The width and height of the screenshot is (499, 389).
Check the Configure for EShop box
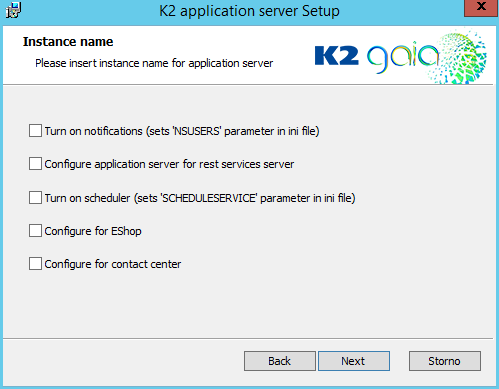35,230
